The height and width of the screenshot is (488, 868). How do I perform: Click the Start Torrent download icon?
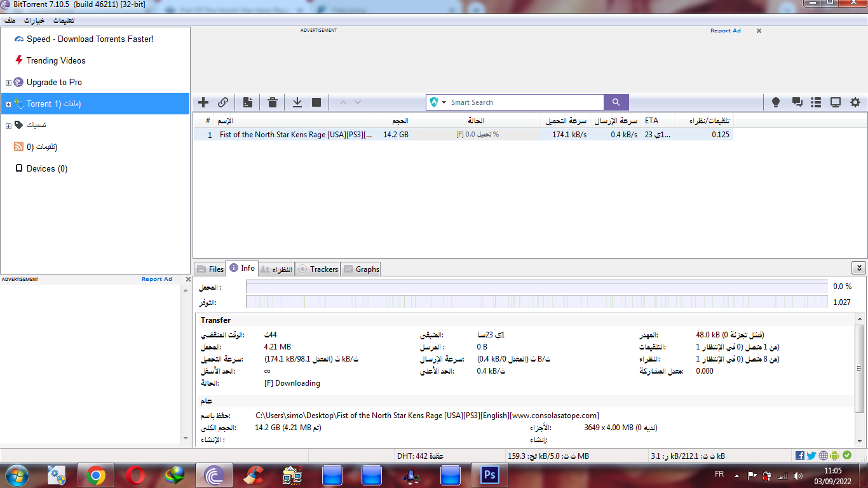[297, 102]
